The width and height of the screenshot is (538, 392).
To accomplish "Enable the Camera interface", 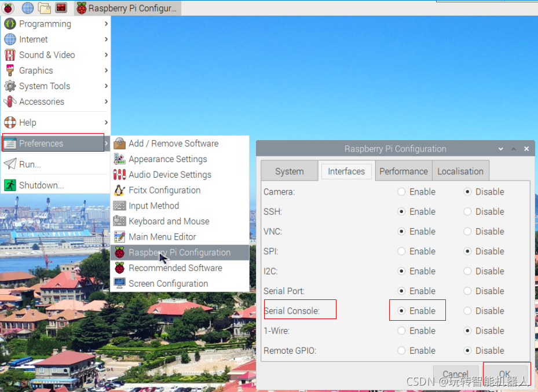I will pos(401,192).
